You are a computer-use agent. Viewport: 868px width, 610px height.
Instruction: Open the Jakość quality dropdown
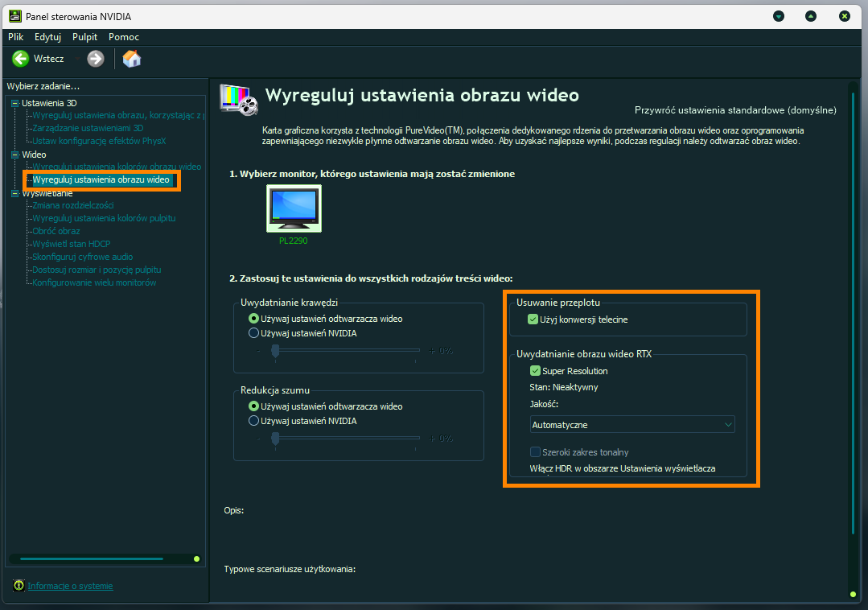[x=632, y=425]
